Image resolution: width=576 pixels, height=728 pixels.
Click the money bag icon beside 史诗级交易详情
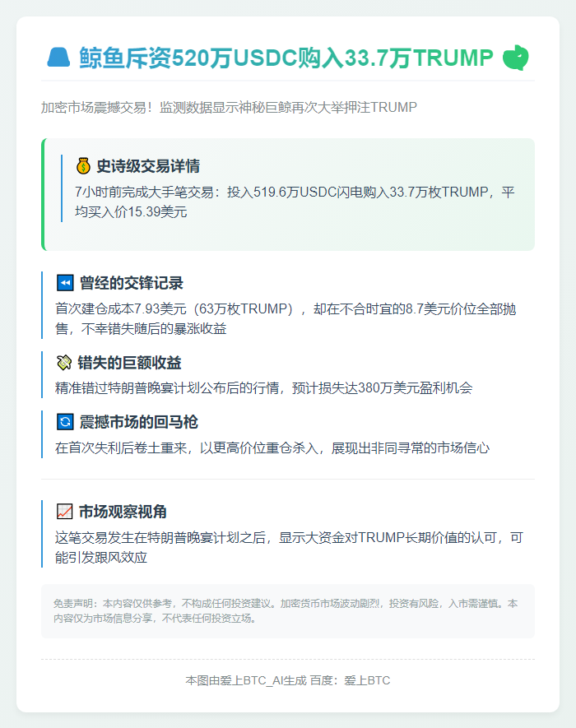click(x=83, y=165)
